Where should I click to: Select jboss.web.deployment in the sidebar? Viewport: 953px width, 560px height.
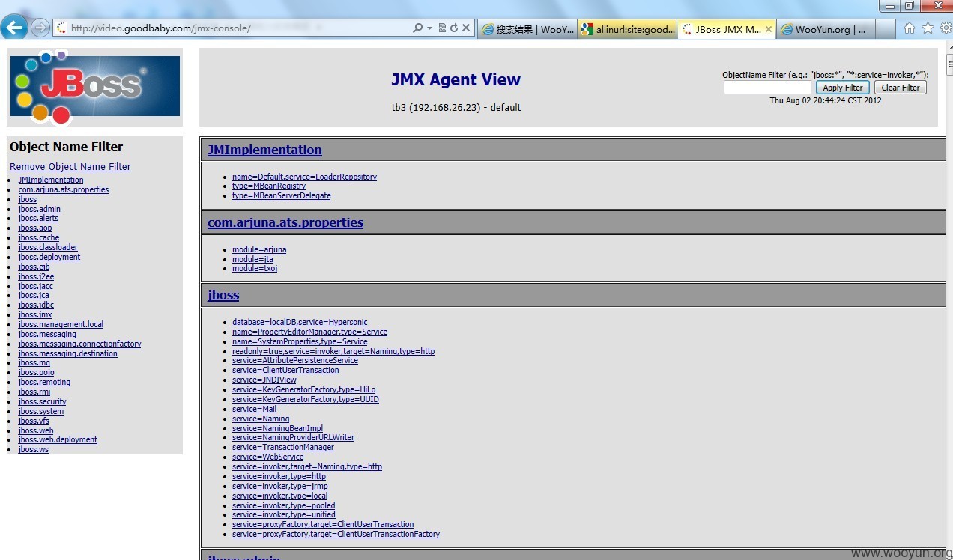pyautogui.click(x=58, y=439)
